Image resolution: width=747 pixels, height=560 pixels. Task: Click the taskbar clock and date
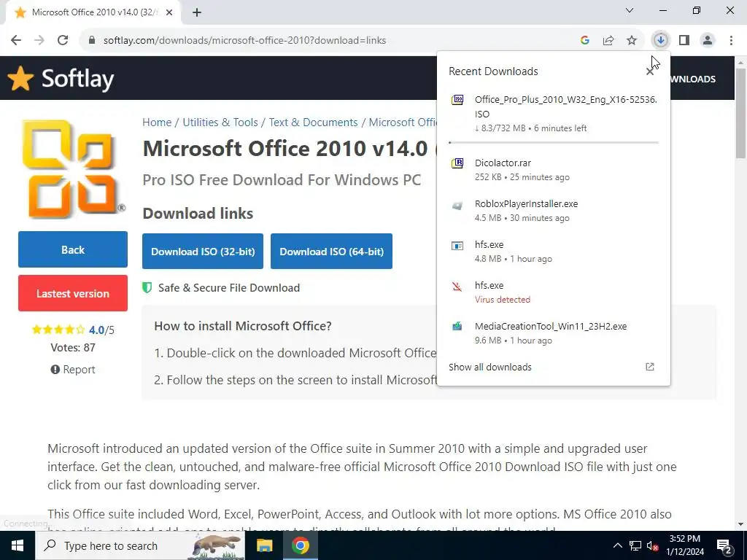684,545
